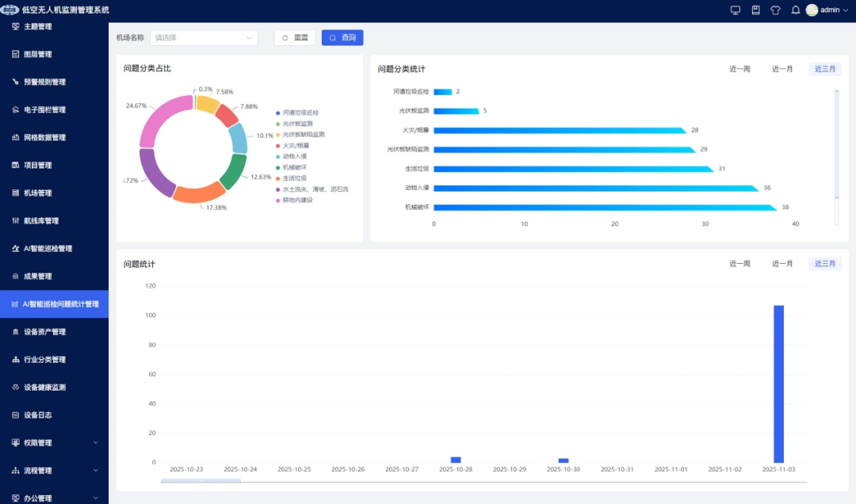Click the monitor screen icon in header

(735, 10)
